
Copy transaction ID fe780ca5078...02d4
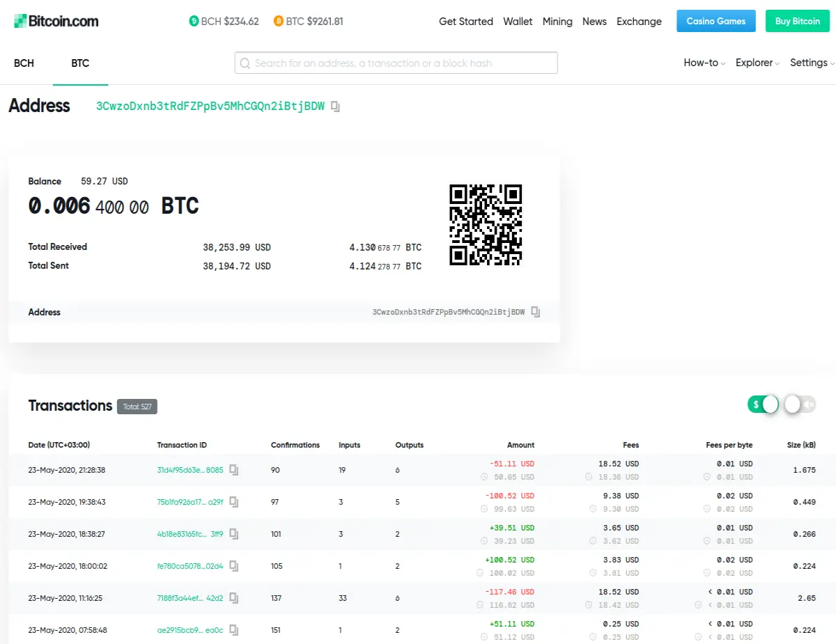coord(234,566)
